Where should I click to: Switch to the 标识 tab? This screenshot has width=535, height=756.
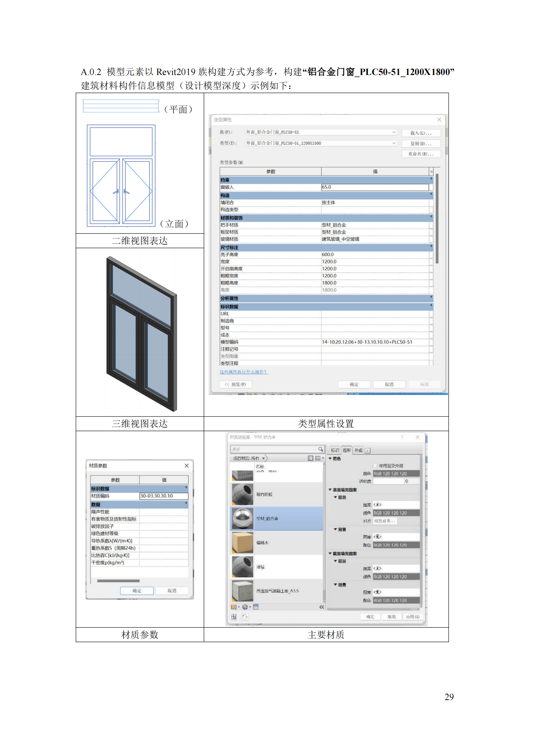tap(335, 450)
